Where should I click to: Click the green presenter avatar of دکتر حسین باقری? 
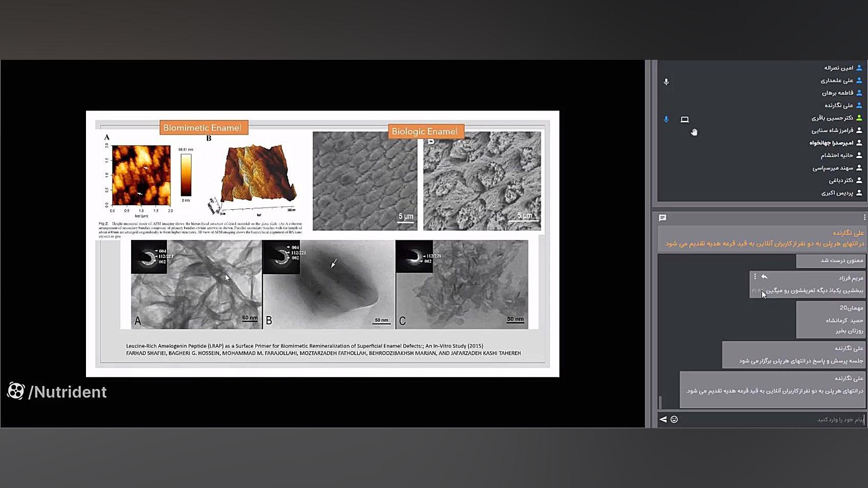tap(859, 118)
